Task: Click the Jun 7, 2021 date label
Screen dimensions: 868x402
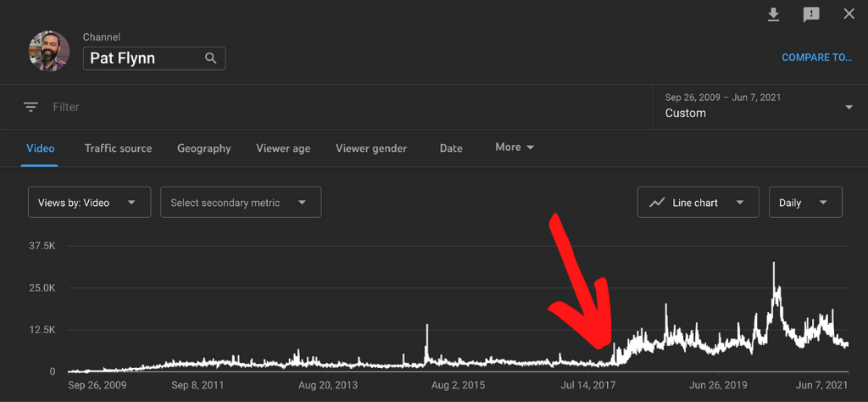Action: tap(822, 385)
